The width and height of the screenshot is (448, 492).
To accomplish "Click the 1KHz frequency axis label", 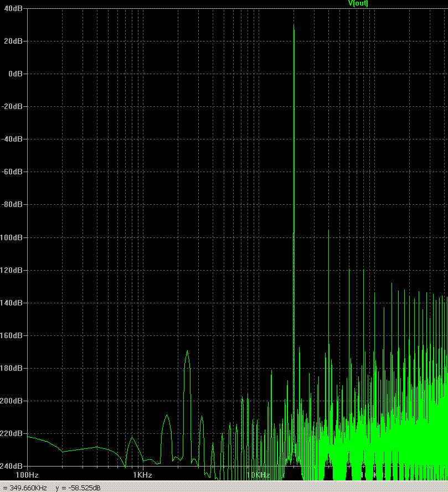I will pos(142,475).
